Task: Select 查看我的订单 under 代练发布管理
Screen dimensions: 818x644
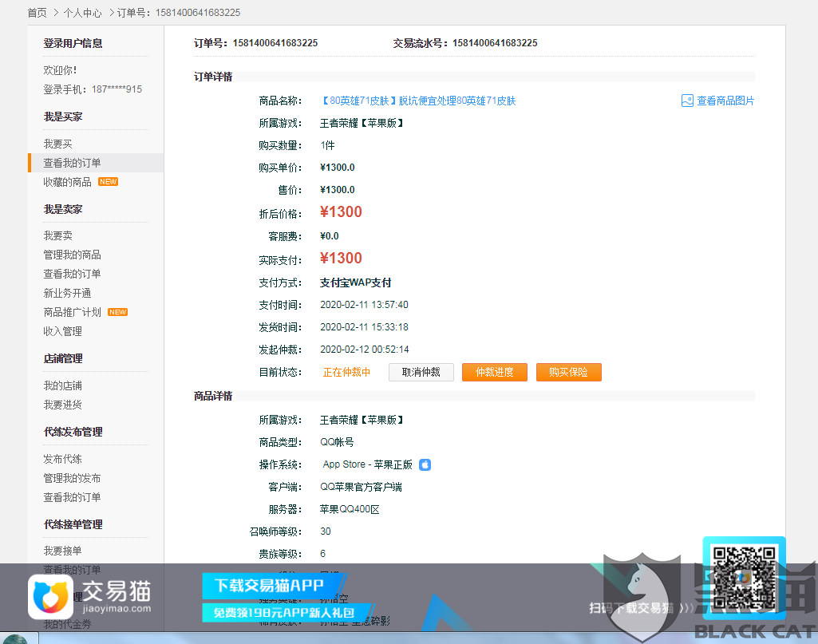Action: click(72, 497)
